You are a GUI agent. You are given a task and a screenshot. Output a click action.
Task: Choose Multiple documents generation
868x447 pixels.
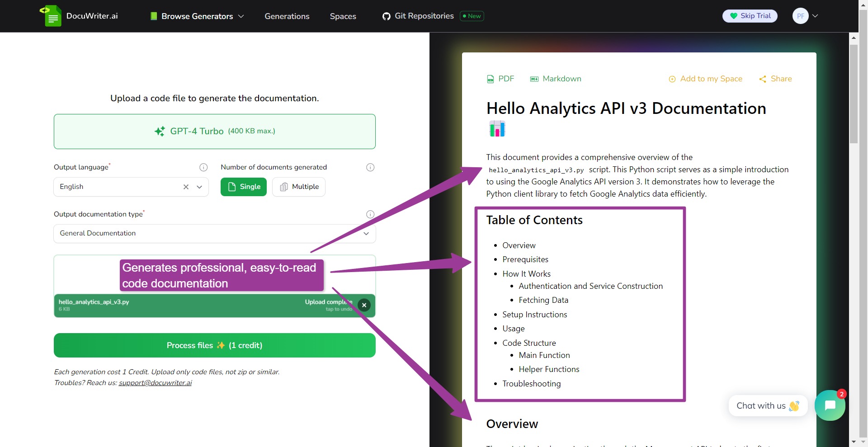click(299, 187)
